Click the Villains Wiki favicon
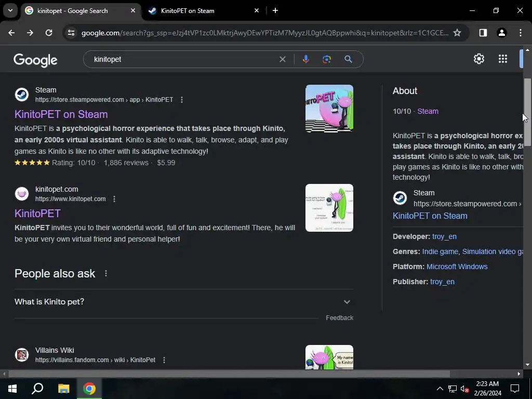Image resolution: width=532 pixels, height=399 pixels. 22,354
